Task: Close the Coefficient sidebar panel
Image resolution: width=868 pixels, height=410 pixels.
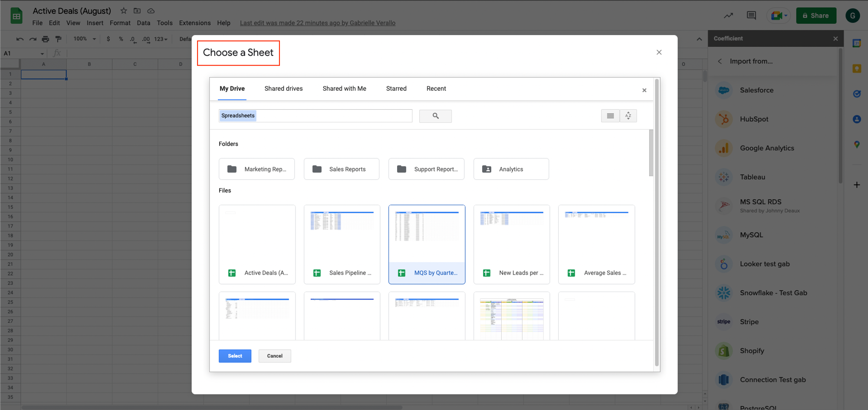Action: coord(835,39)
